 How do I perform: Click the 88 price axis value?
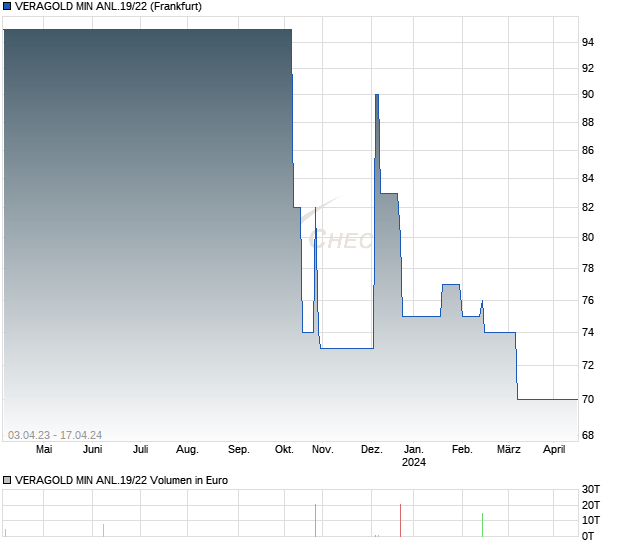(x=588, y=122)
